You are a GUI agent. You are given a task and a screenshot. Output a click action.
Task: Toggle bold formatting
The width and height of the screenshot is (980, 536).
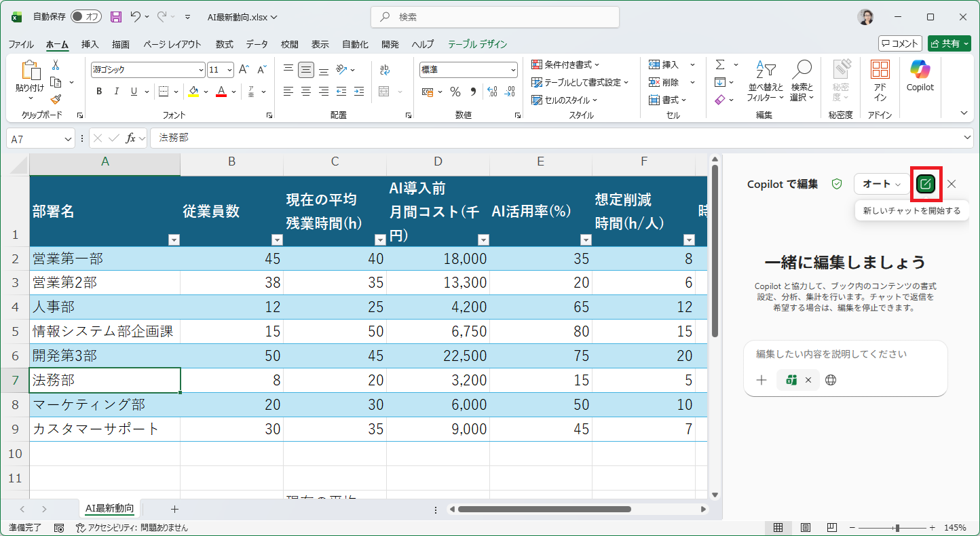[x=99, y=92]
